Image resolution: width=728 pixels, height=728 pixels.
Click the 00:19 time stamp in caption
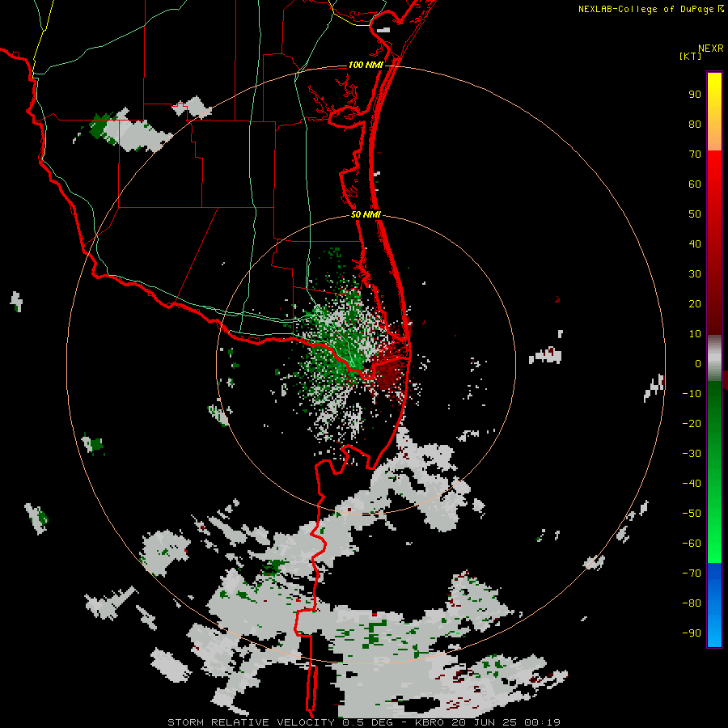tap(542, 722)
